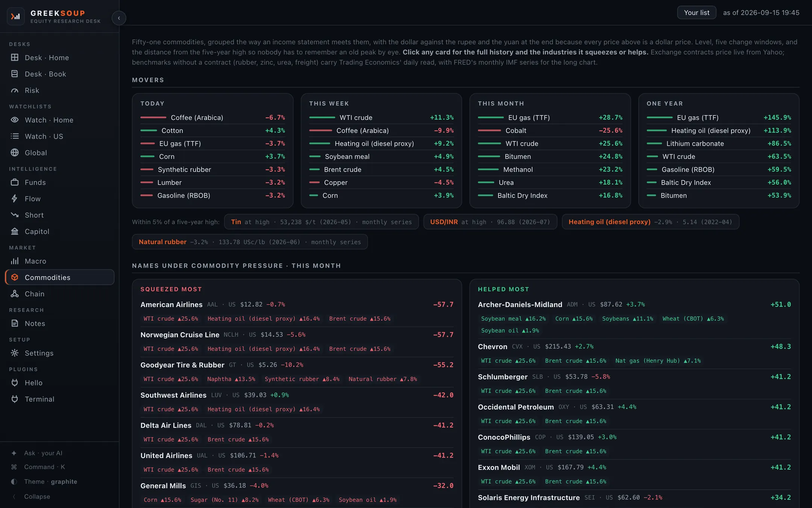Open Desk Home grid icon
This screenshot has width=812, height=508.
coord(15,58)
